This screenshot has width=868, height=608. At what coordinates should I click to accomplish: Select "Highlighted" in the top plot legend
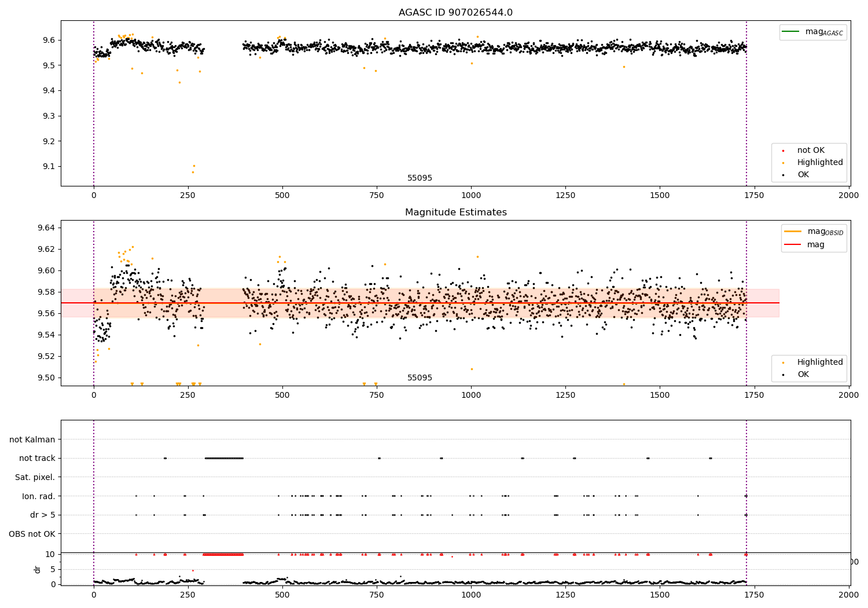820,163
